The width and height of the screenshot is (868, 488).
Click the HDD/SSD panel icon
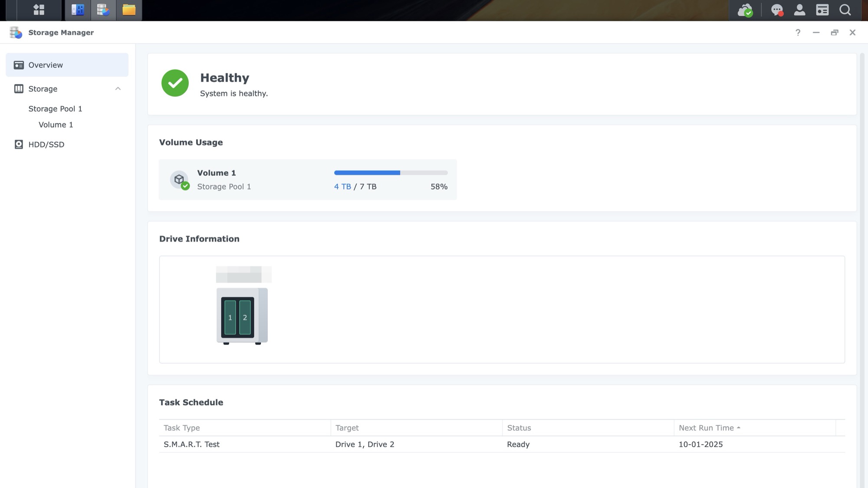(18, 144)
